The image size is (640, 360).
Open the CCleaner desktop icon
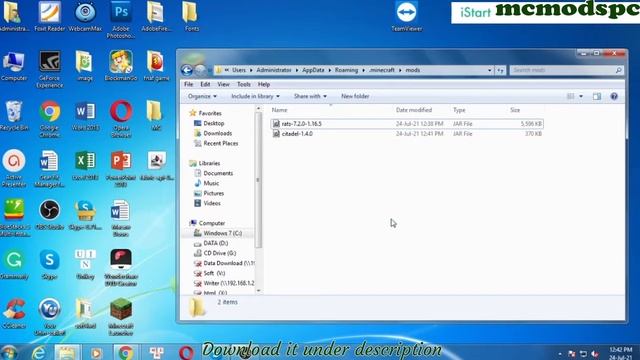click(x=14, y=314)
